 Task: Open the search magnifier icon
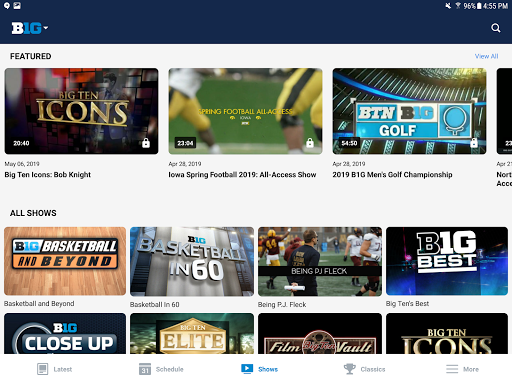click(496, 28)
